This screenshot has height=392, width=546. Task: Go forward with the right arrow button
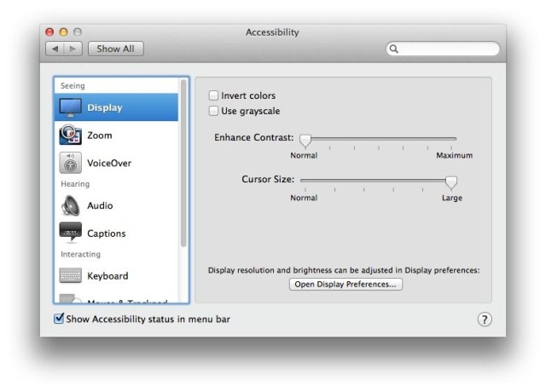(73, 49)
